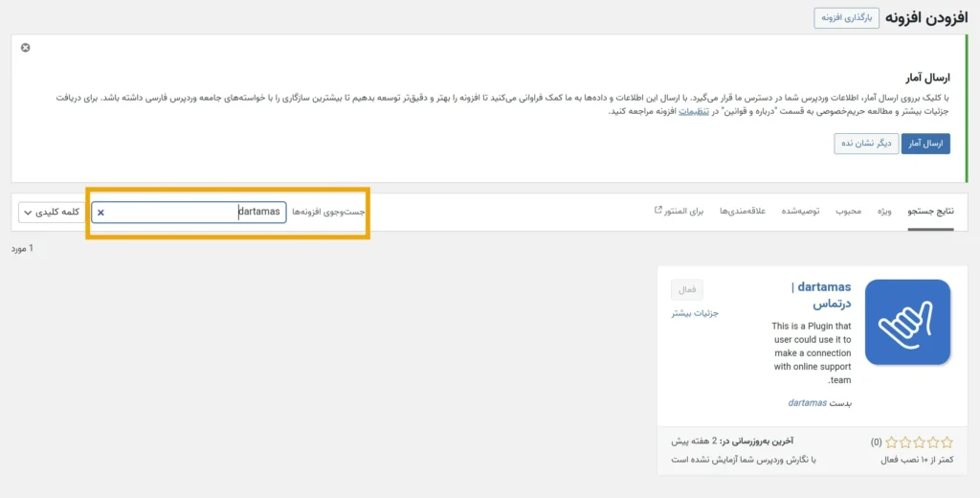Screen dimensions: 980x498
Task: Click the disabled فعال button on plugin card
Action: click(687, 289)
